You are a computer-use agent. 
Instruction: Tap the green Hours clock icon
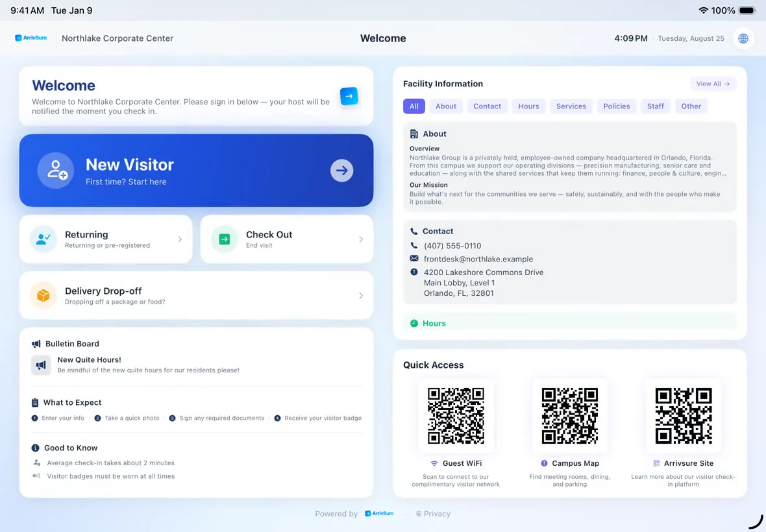click(x=414, y=323)
